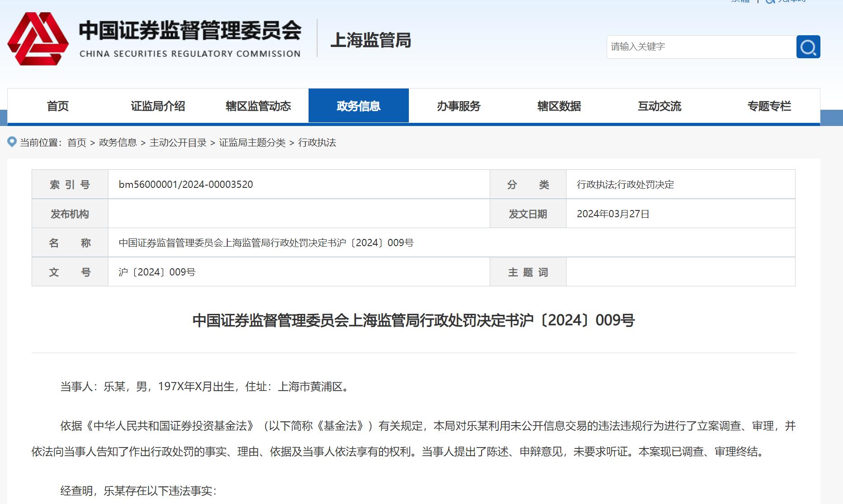Open the 辖区监管动态 menu item
Image resolution: width=843 pixels, height=504 pixels.
click(258, 106)
